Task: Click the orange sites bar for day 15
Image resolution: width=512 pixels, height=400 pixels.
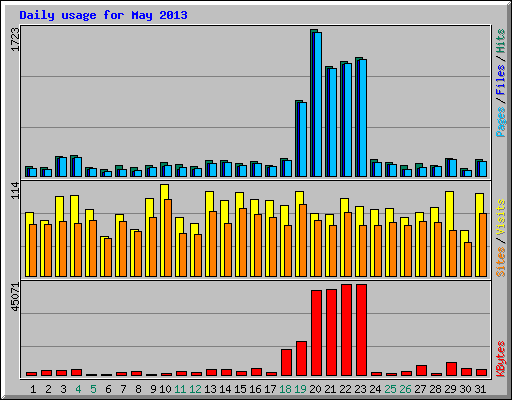Action: click(x=243, y=243)
